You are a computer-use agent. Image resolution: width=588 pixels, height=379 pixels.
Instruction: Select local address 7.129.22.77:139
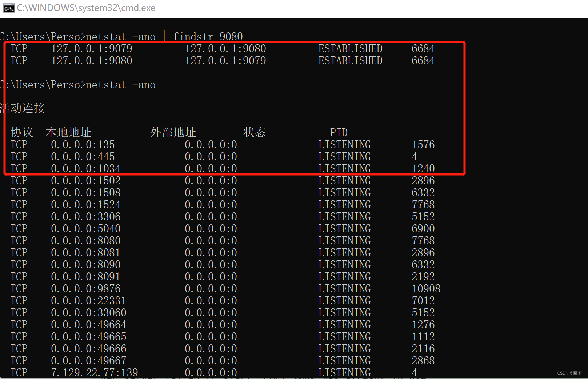[x=95, y=373]
